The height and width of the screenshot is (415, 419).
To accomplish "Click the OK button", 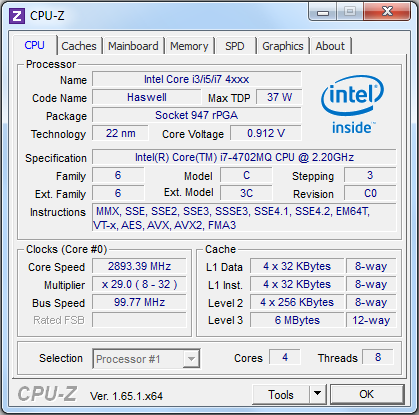I will click(367, 394).
